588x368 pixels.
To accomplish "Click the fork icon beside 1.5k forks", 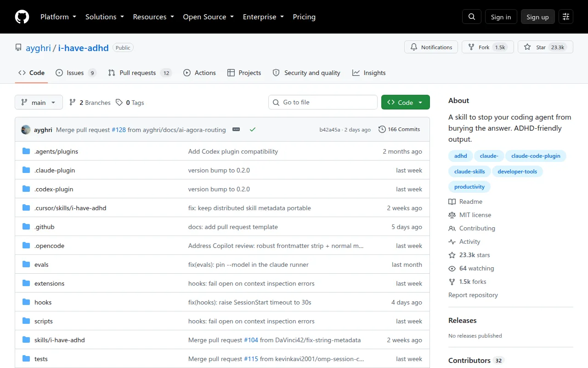I will 452,282.
